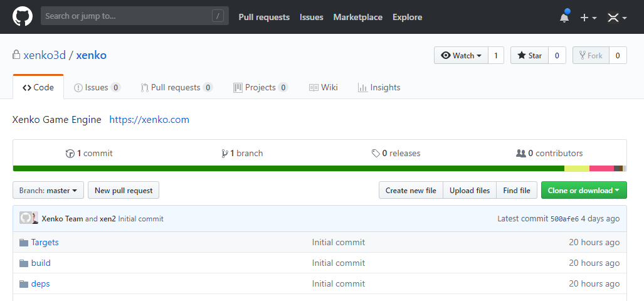
Task: Switch to the Issues tab
Action: click(97, 88)
